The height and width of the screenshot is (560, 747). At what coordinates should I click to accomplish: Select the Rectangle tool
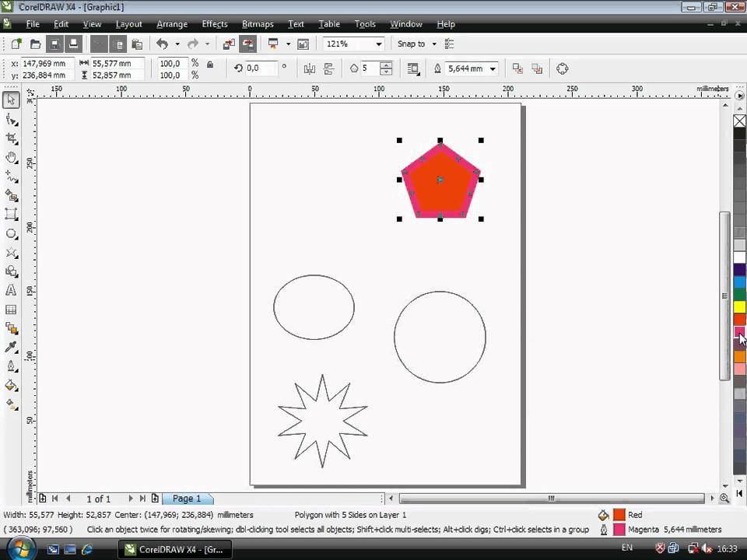point(11,215)
